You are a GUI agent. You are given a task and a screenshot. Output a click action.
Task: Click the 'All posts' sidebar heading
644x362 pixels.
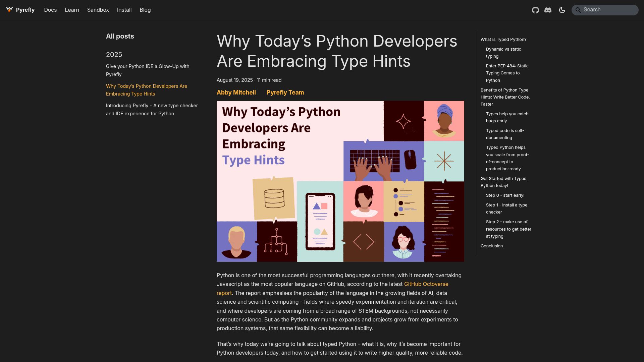click(x=120, y=36)
